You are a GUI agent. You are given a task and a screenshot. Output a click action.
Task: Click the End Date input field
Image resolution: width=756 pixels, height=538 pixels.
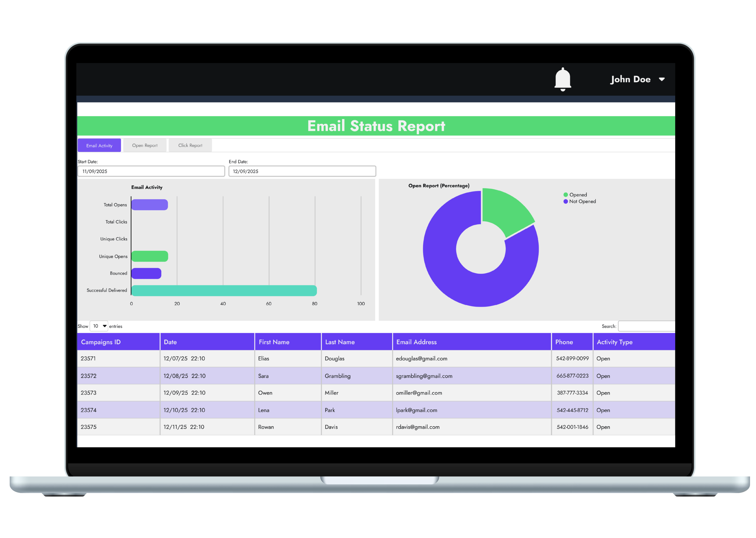pos(302,171)
